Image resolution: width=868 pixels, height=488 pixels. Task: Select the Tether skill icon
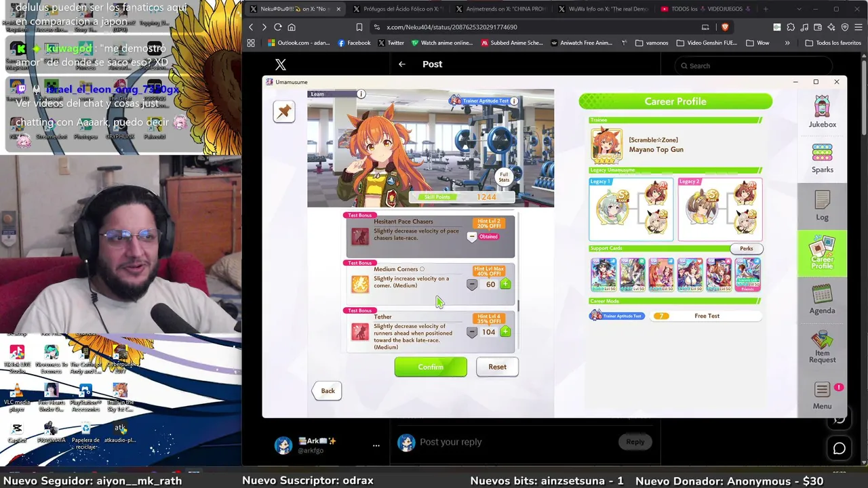click(360, 331)
